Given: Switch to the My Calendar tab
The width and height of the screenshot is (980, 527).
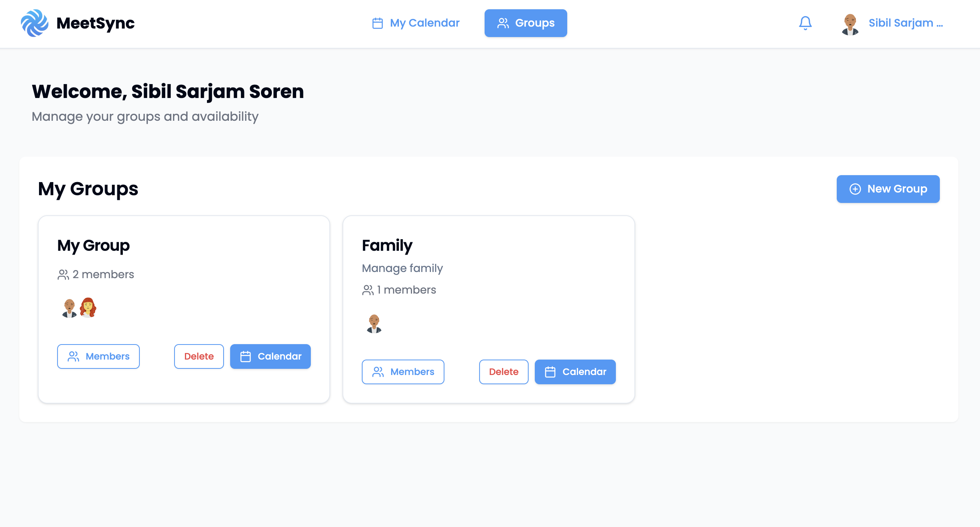Looking at the screenshot, I should coord(415,23).
